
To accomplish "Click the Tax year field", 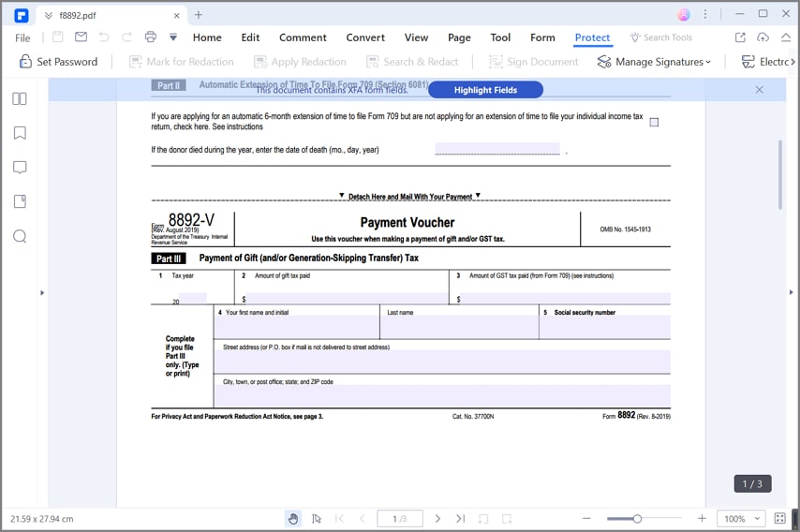I will pos(192,298).
